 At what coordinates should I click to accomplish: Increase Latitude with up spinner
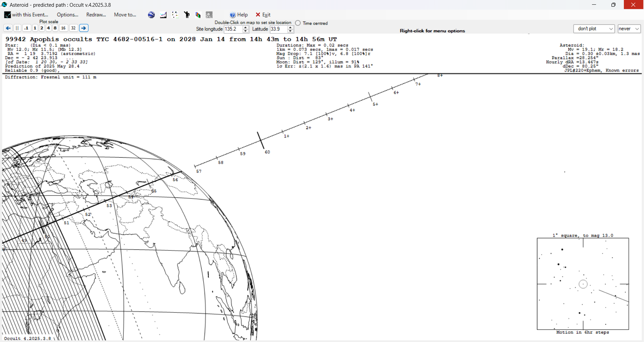coord(290,27)
